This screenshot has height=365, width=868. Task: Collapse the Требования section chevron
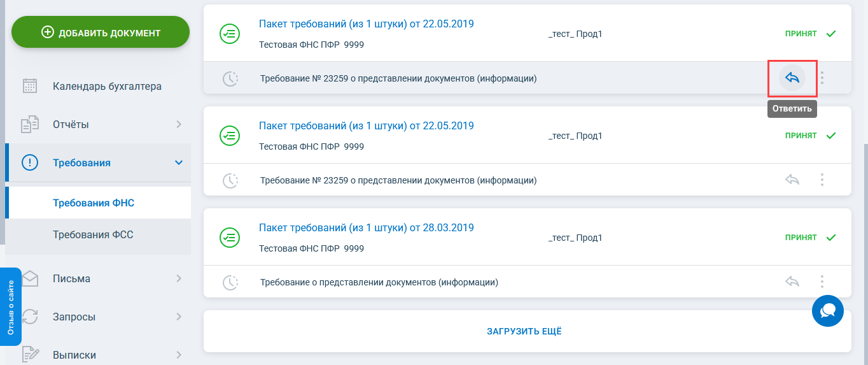[x=179, y=163]
